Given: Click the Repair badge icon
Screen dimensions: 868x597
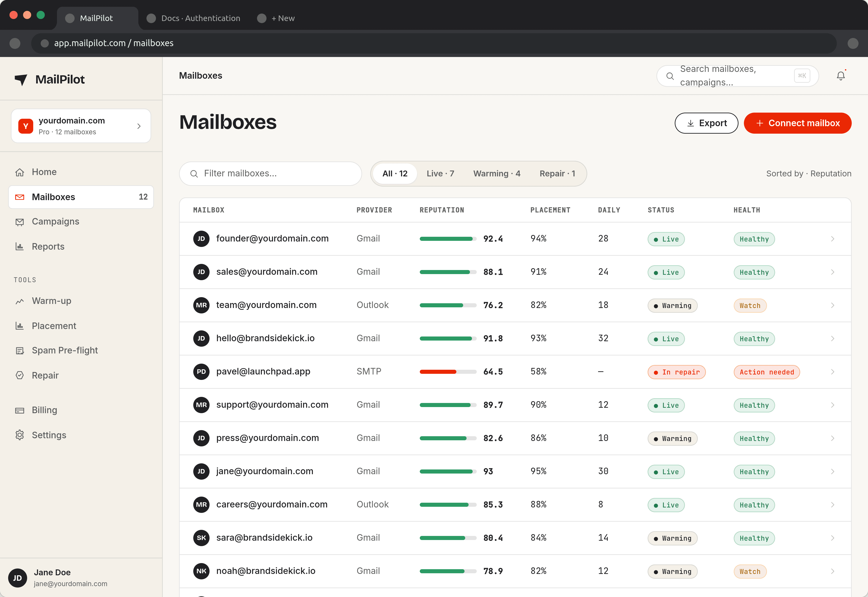Looking at the screenshot, I should point(20,375).
